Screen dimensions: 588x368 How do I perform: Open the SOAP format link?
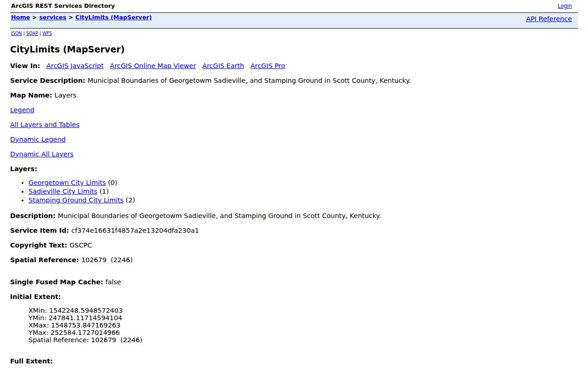click(32, 33)
